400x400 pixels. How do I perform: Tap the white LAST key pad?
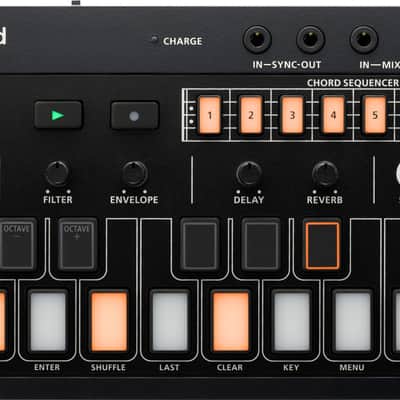170,321
